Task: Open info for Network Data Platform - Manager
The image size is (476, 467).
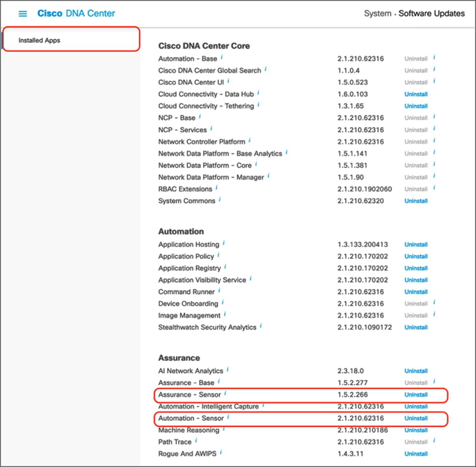Action: pyautogui.click(x=268, y=176)
